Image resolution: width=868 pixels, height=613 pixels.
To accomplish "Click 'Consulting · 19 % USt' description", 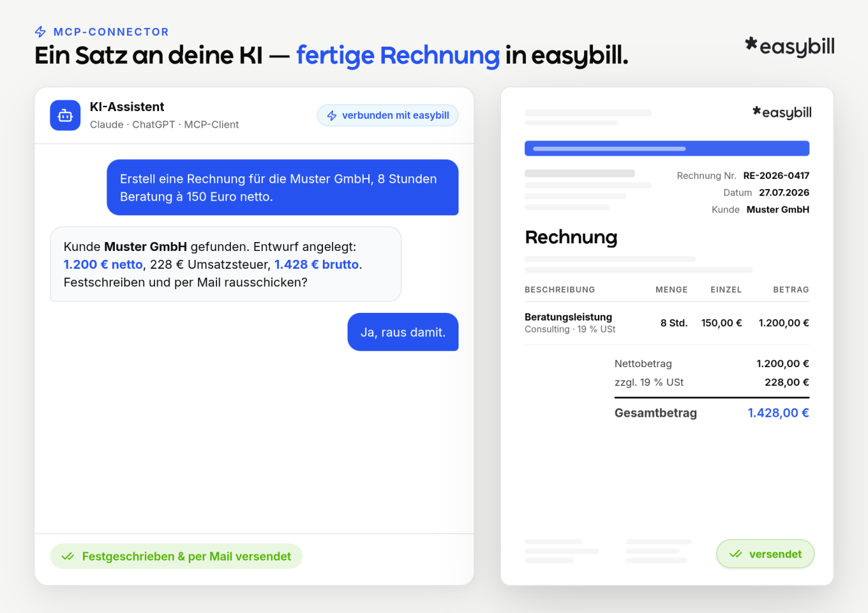I will point(570,329).
